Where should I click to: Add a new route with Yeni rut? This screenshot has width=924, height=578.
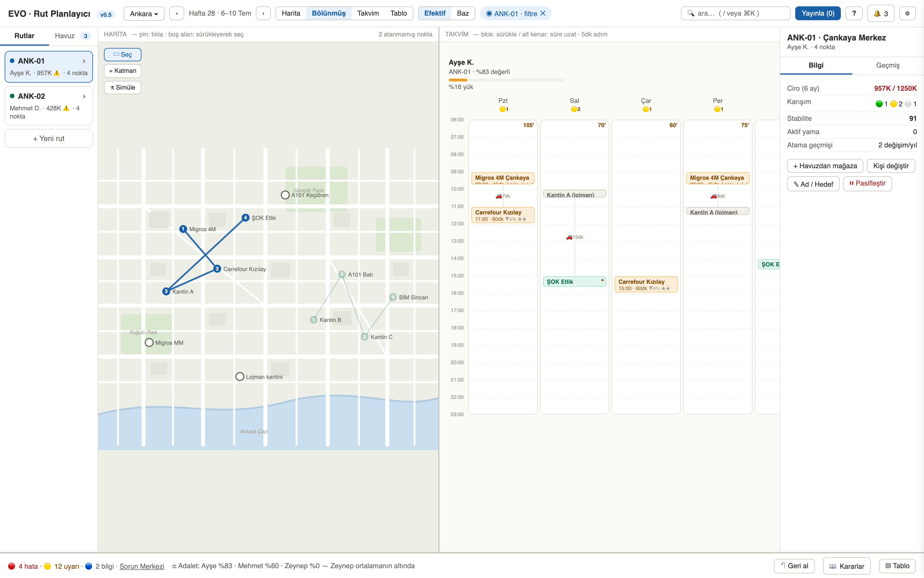pyautogui.click(x=49, y=138)
